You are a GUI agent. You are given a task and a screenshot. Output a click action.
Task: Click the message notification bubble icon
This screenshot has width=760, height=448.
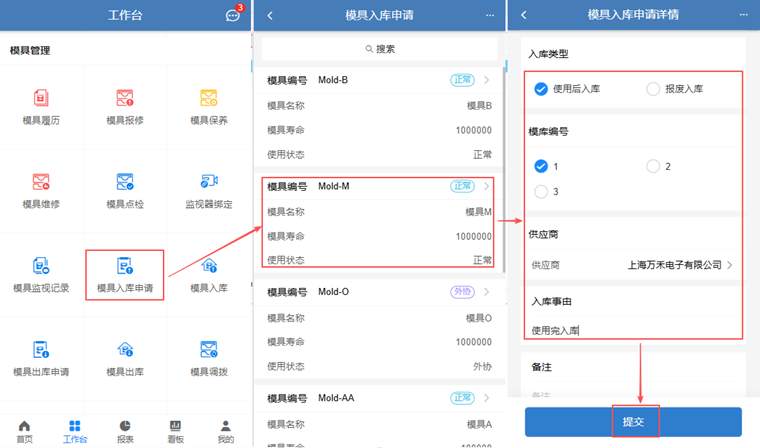pos(233,16)
